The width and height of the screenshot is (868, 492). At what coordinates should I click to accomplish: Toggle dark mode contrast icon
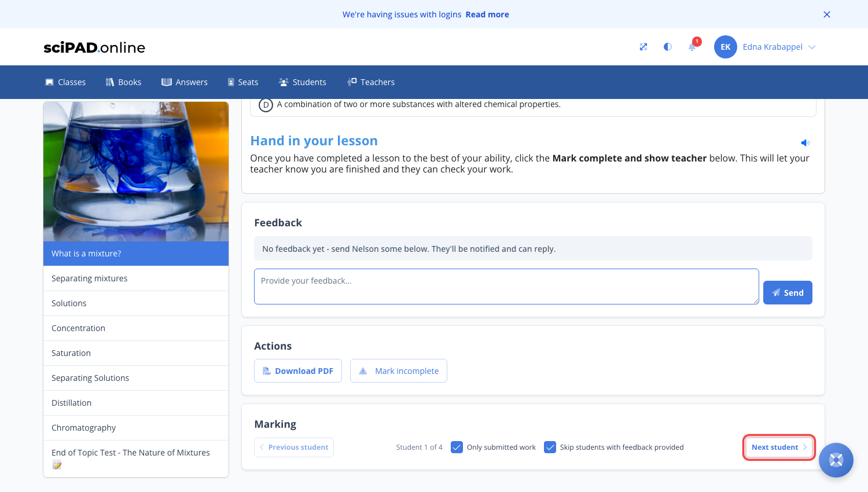(667, 47)
